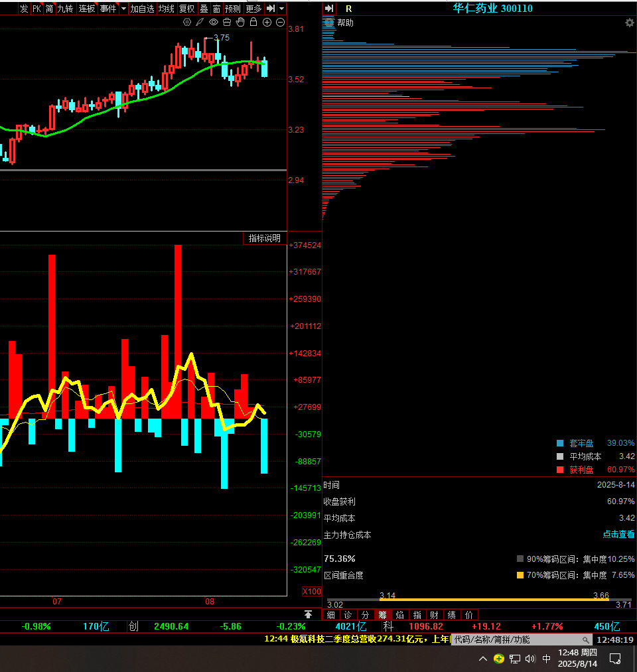
Task: Click the 简 toolbar button
Action: (x=49, y=9)
